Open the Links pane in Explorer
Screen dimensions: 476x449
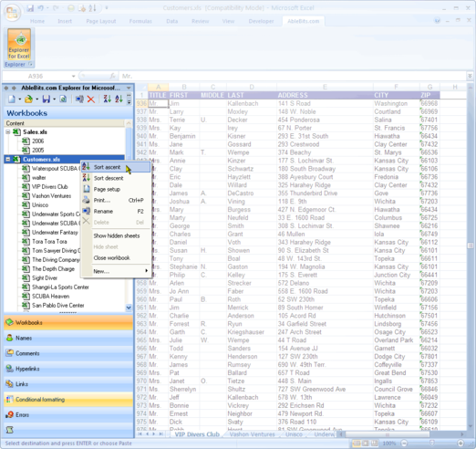(x=68, y=384)
